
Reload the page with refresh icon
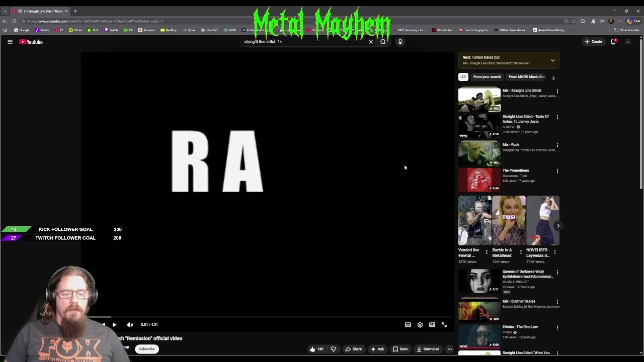(14, 21)
